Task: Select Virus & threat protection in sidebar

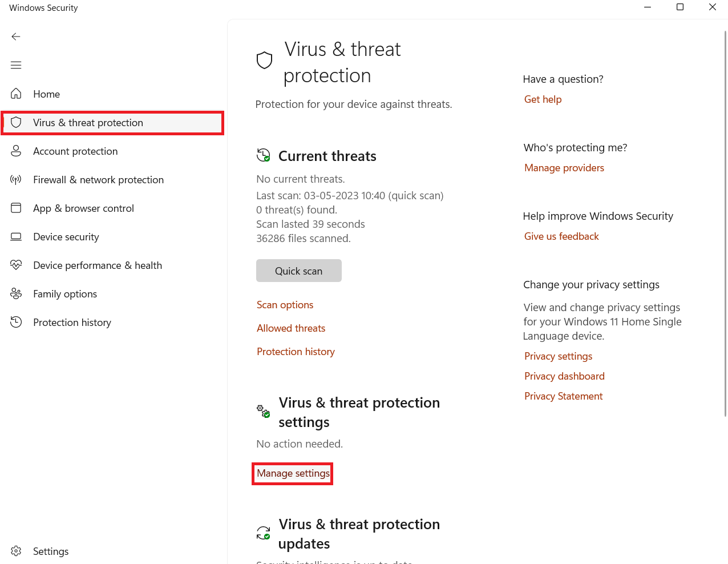Action: 88,123
